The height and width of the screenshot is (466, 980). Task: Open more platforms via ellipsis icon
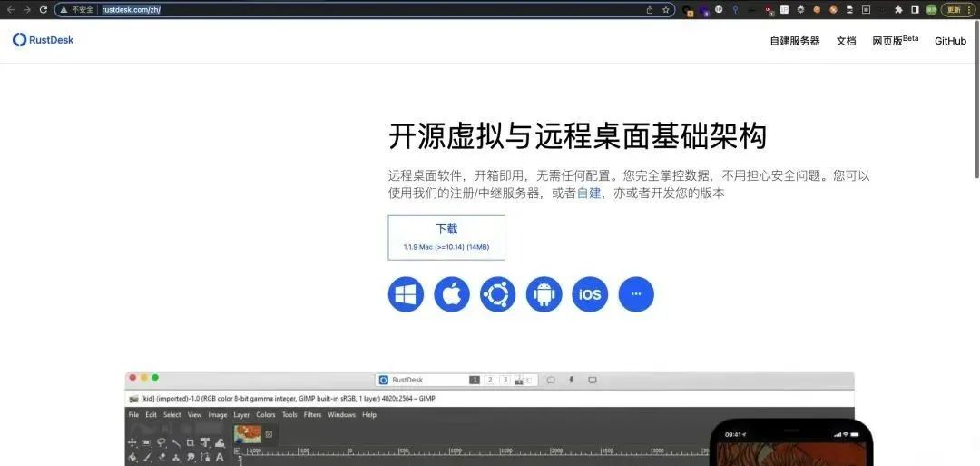coord(636,294)
